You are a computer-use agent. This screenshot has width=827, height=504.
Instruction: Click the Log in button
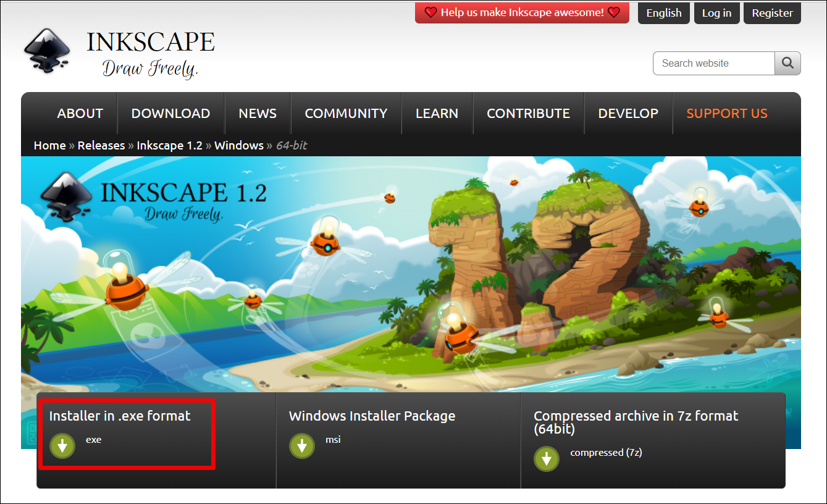pos(716,13)
